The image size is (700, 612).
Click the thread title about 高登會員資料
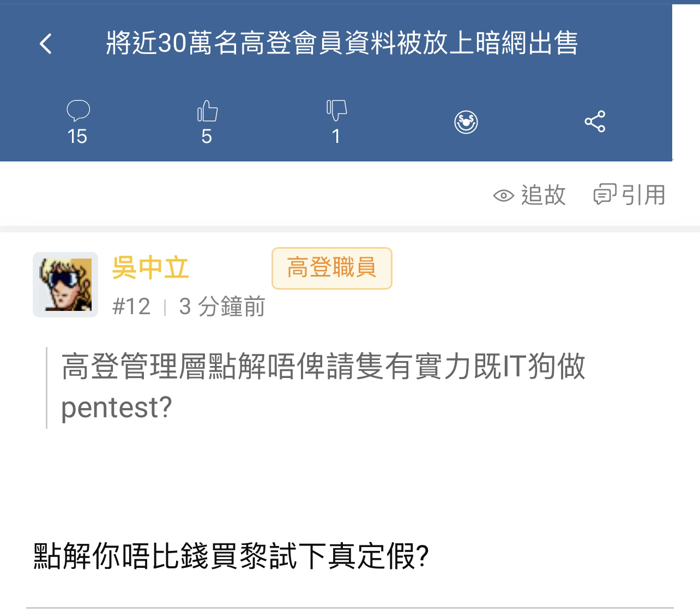pyautogui.click(x=342, y=43)
